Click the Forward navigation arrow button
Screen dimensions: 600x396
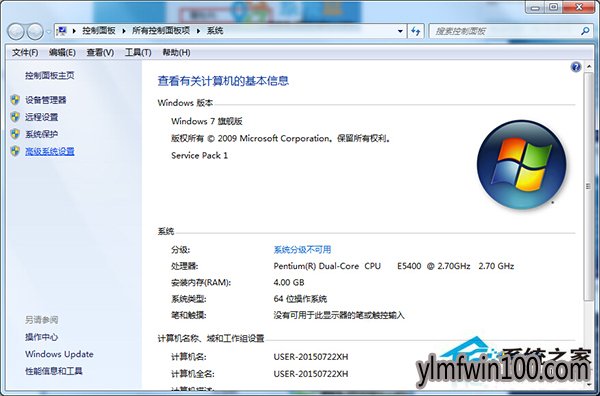tap(35, 31)
